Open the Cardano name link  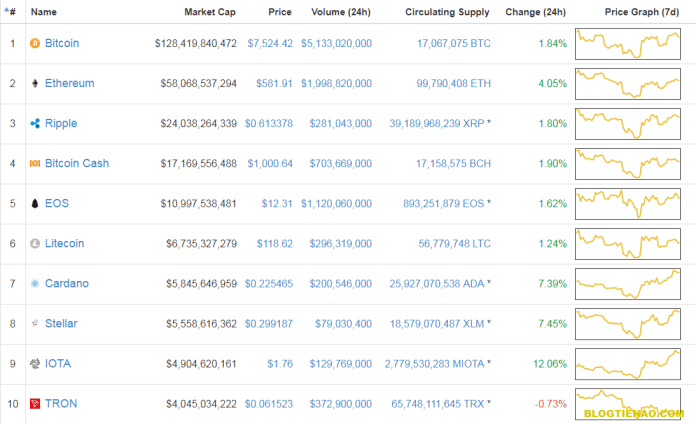tap(67, 283)
